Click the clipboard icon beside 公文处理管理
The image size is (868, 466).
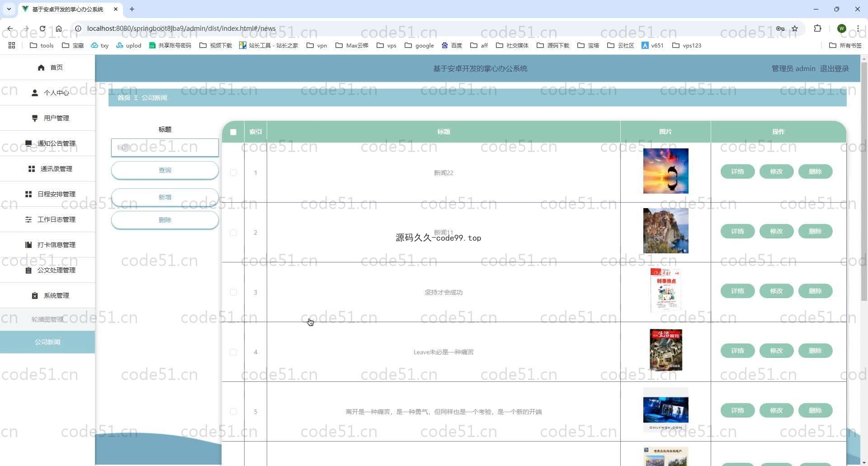pos(28,270)
